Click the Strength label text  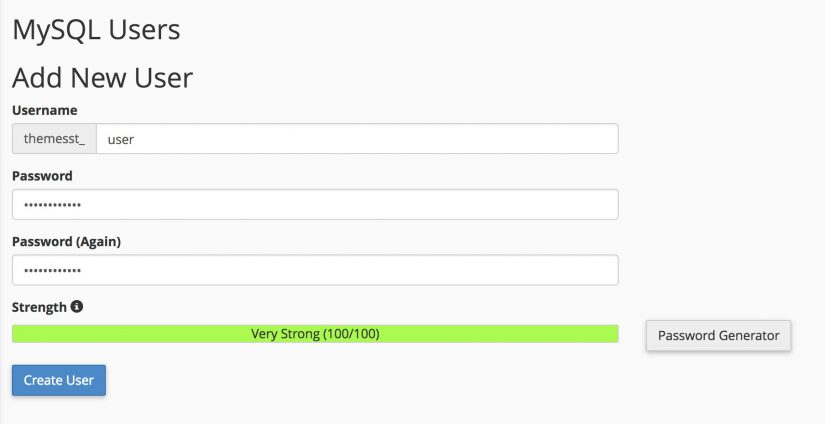point(39,307)
